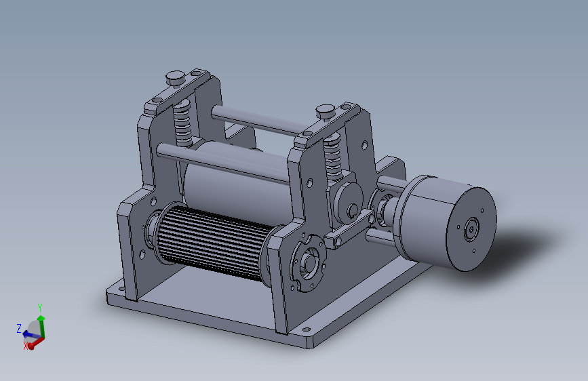Click the mounting hole at base plate front-right corner
Image resolution: width=588 pixels, height=381 pixels.
click(x=306, y=329)
